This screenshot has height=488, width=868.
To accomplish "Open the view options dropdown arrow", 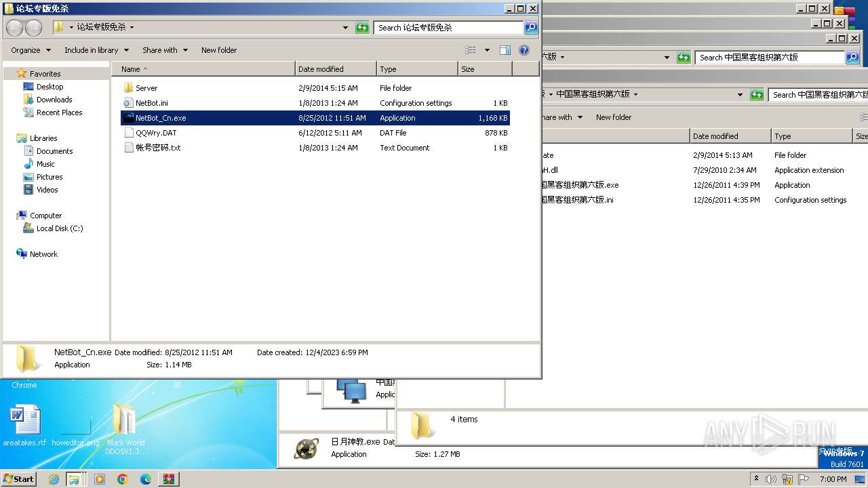I will coord(487,50).
